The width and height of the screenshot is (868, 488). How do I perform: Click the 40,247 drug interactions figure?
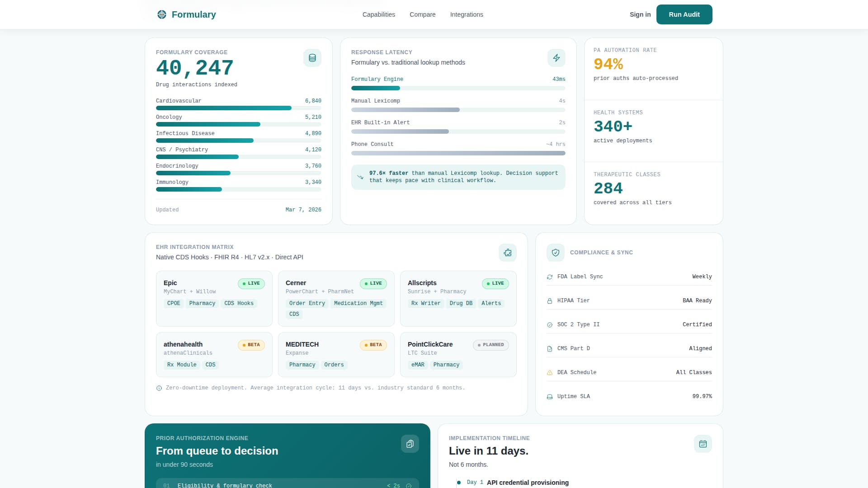click(195, 68)
